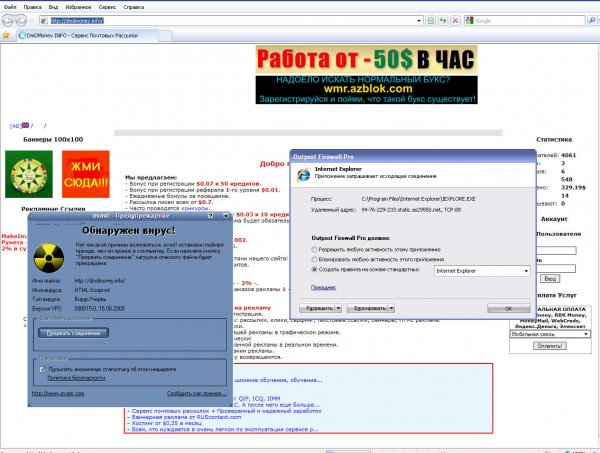Click the 'Сообщить как ложное' link
Screen dimensions: 600x453
(197, 393)
